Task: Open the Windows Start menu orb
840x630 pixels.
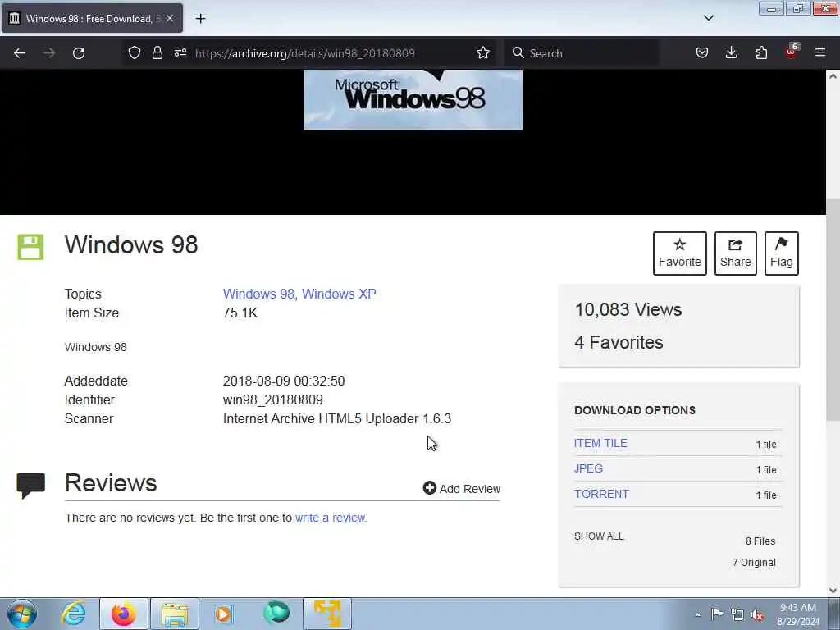Action: coord(22,614)
